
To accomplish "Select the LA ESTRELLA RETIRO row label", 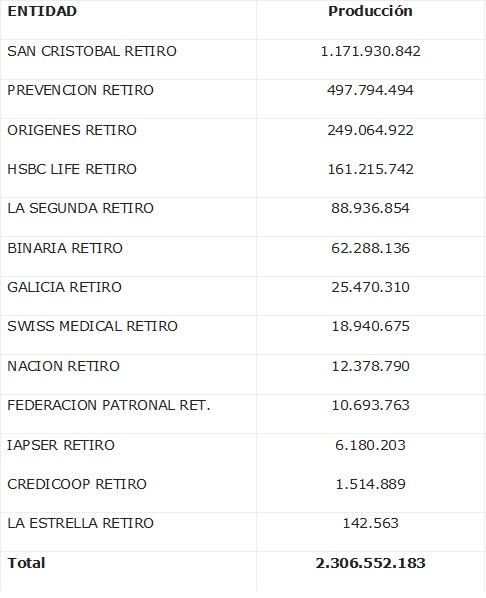I will pyautogui.click(x=80, y=523).
